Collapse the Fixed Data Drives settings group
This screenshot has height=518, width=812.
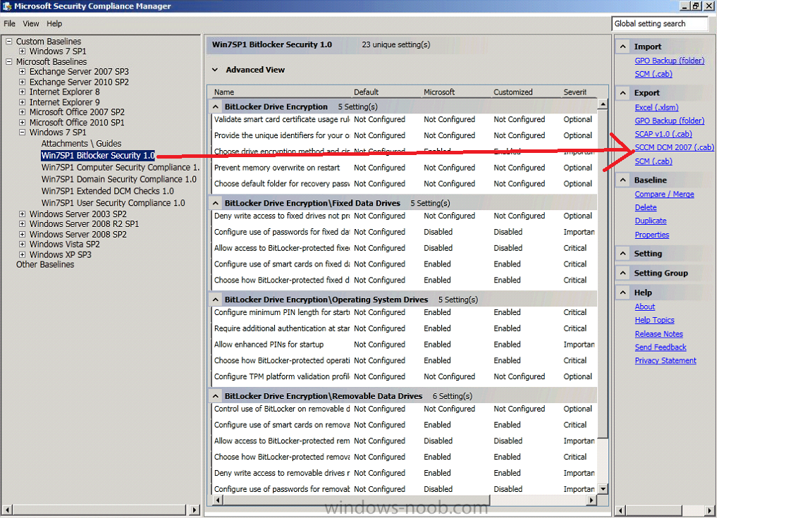(x=216, y=203)
